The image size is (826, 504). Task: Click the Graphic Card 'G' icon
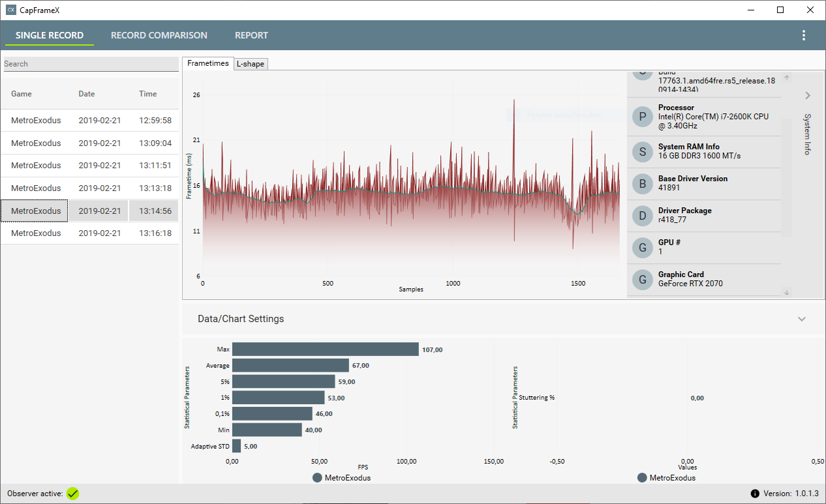643,280
